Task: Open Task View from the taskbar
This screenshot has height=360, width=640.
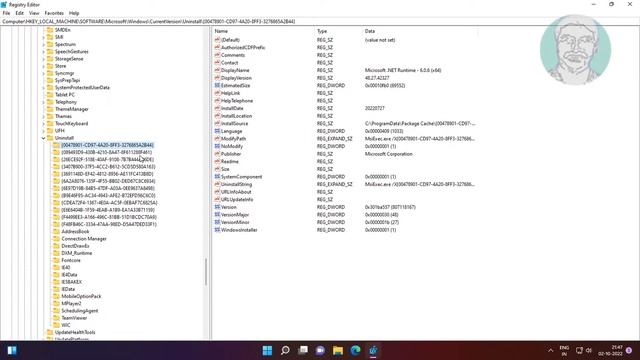Action: pyautogui.click(x=303, y=350)
